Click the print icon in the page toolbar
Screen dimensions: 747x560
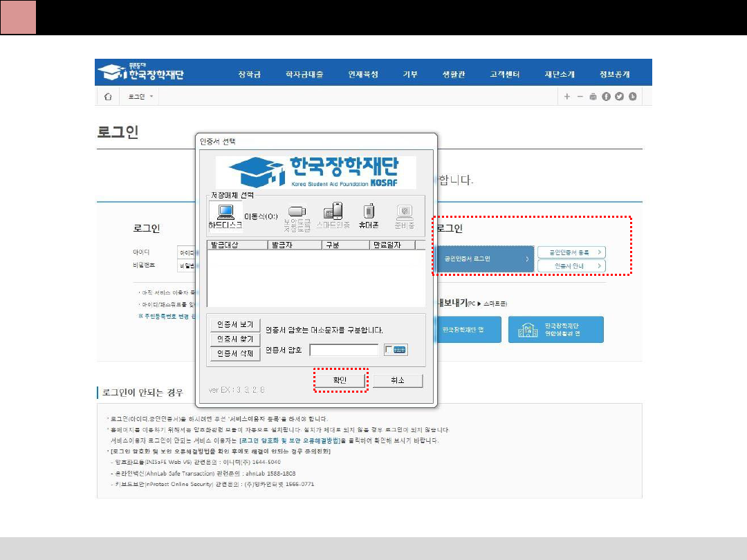click(x=593, y=97)
